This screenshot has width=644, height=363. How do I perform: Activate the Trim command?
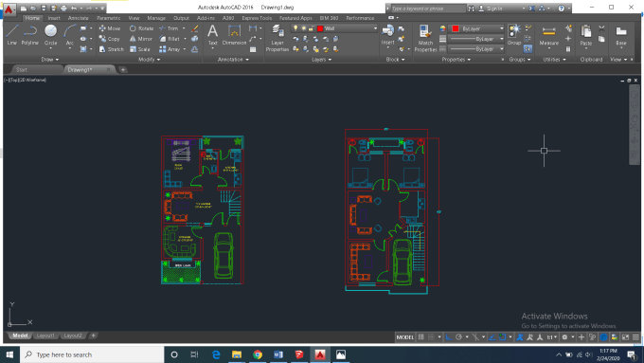pyautogui.click(x=169, y=28)
